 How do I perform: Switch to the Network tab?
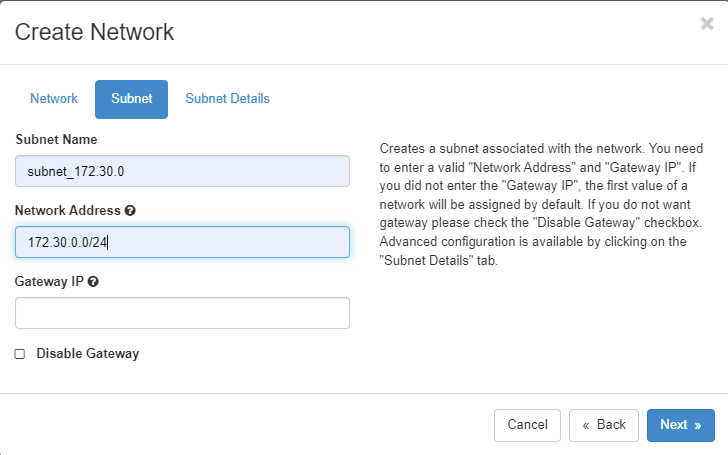tap(54, 99)
